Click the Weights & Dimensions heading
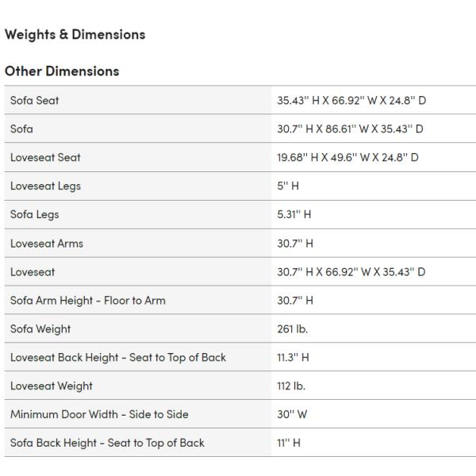 (x=75, y=35)
